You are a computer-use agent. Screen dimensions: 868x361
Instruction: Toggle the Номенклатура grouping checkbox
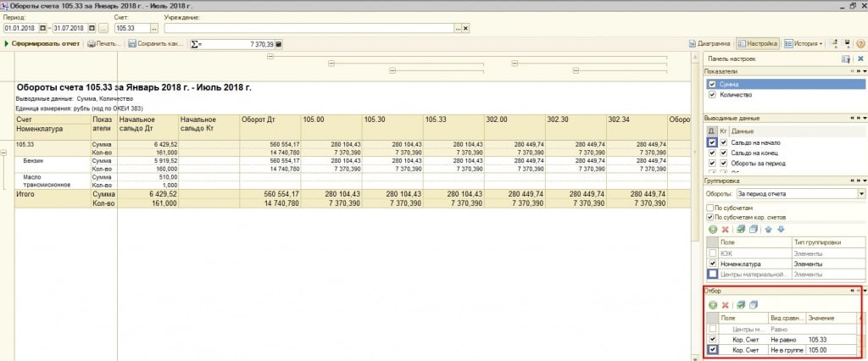click(712, 264)
